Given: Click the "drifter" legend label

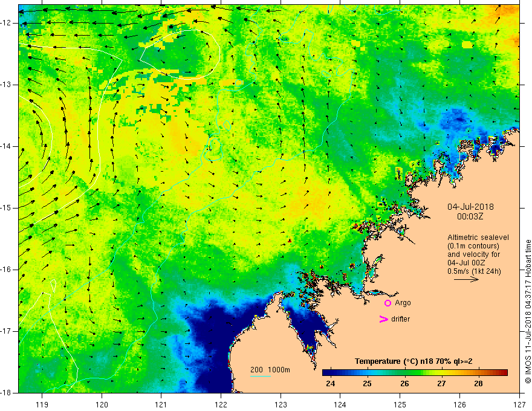Looking at the screenshot, I should (x=400, y=319).
